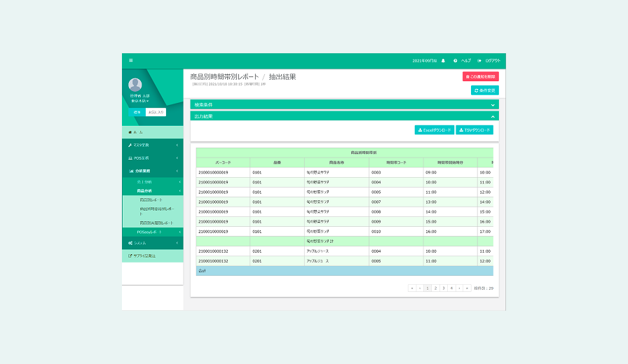Image resolution: width=628 pixels, height=364 pixels.
Task: Open 商品別レポート in the sidebar
Action: pos(151,199)
